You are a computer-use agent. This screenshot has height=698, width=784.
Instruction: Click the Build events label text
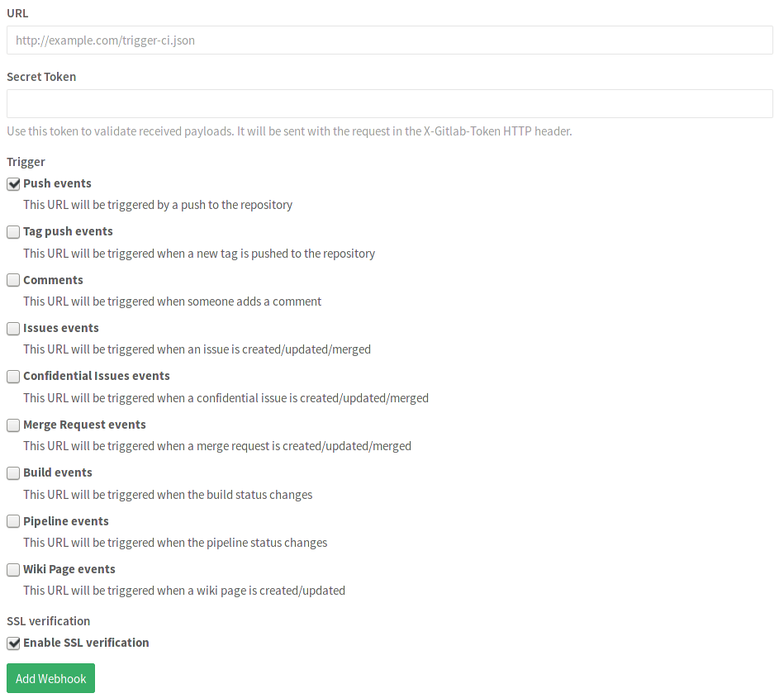58,473
